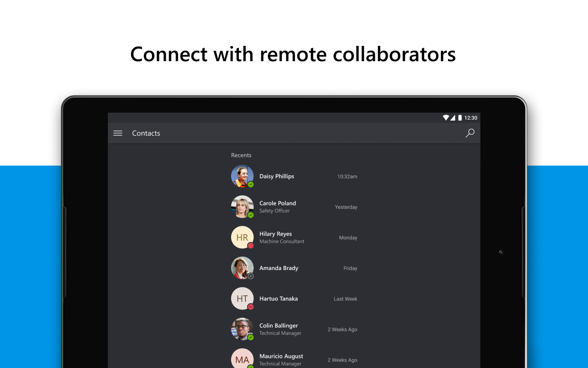Click Hilary Reyes' red busy status badge
This screenshot has height=368, width=588.
pyautogui.click(x=251, y=246)
